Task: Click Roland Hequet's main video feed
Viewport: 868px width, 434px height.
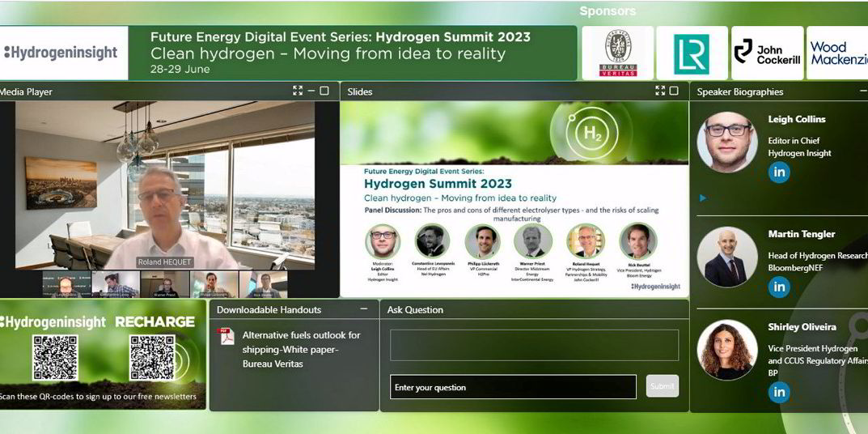Action: 165,185
